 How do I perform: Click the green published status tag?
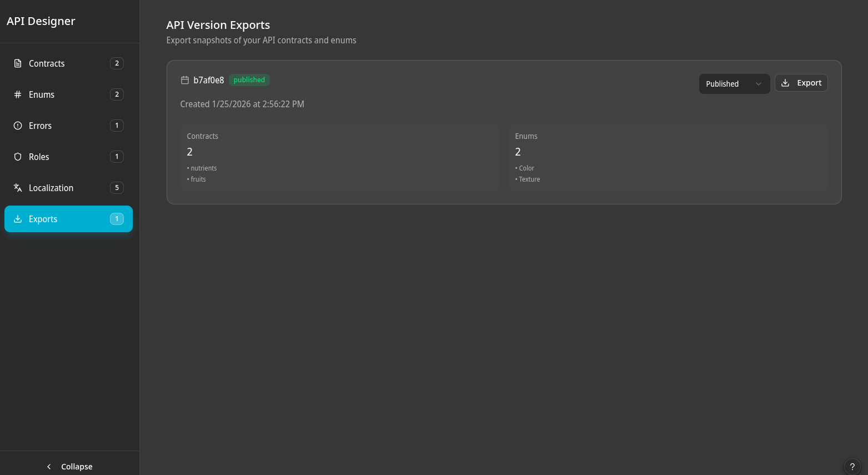click(249, 80)
